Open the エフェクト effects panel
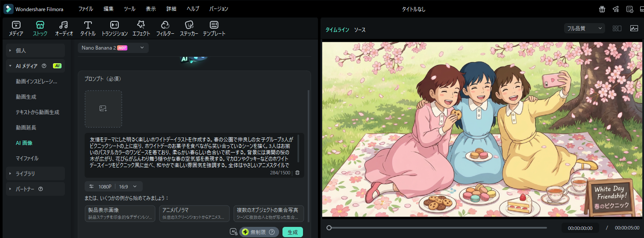Screen dimensions: 644x238 (x=141, y=28)
